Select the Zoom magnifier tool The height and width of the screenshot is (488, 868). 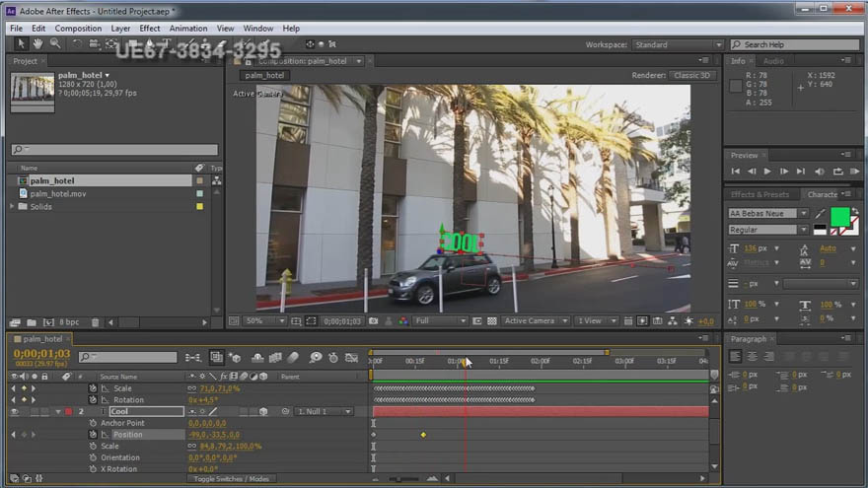(55, 43)
